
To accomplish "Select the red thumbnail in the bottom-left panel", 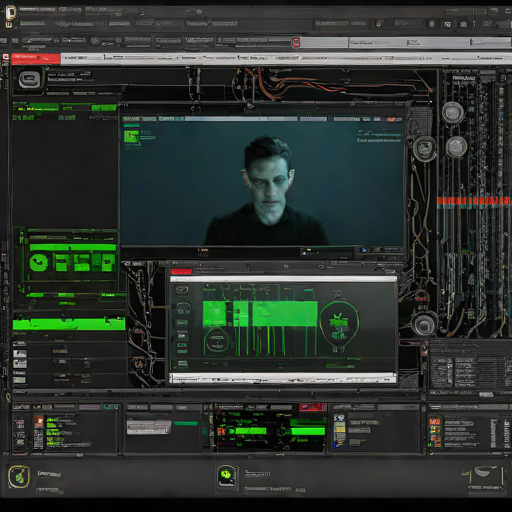I will [38, 422].
